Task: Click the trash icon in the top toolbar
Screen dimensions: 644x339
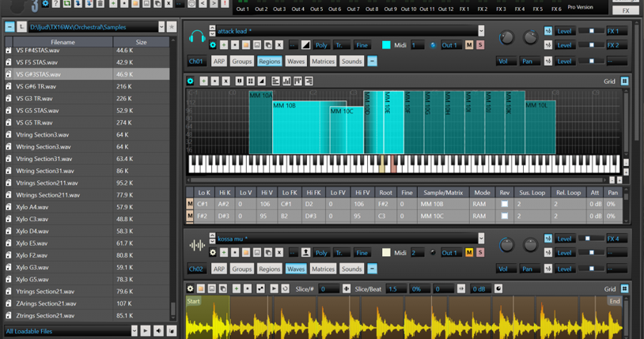Action: pyautogui.click(x=100, y=4)
